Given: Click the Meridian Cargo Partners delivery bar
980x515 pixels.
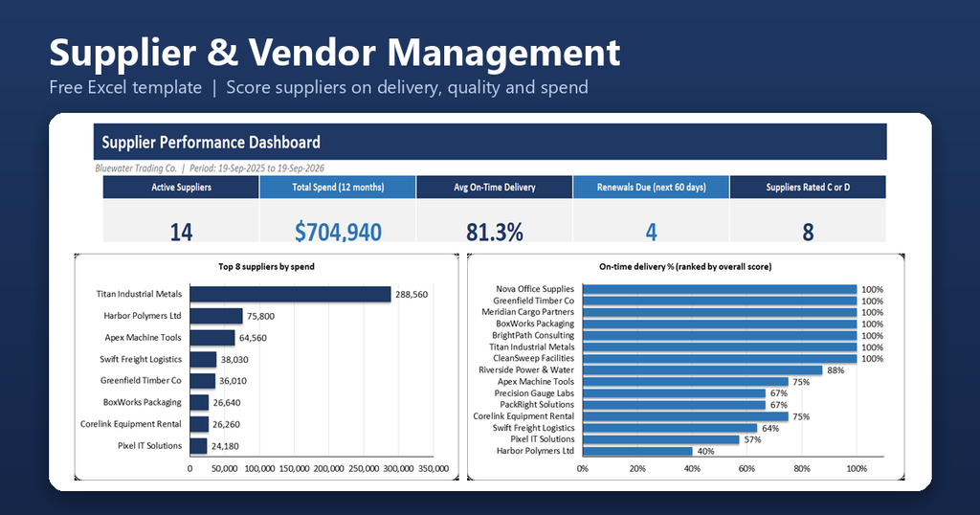Looking at the screenshot, I should pos(720,312).
